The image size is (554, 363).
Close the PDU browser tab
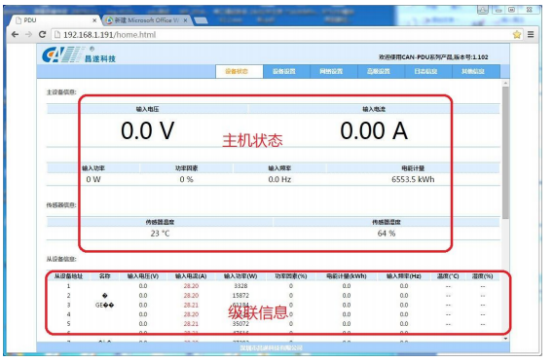pyautogui.click(x=94, y=21)
